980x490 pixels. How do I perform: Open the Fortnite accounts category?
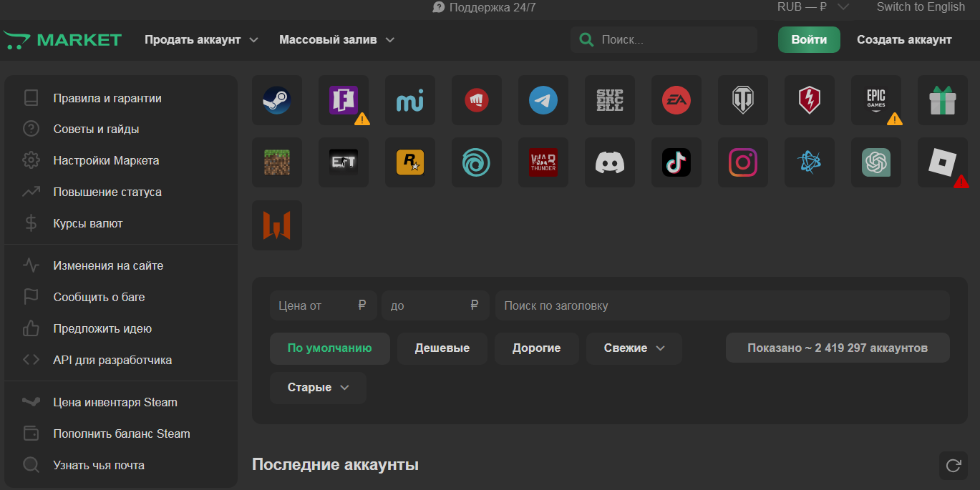344,100
